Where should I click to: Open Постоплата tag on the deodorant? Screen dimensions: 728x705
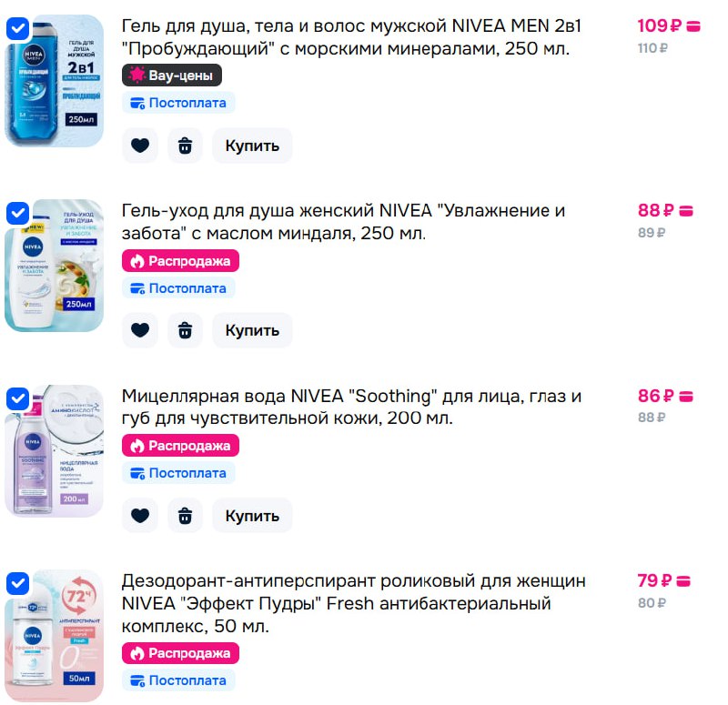click(178, 680)
